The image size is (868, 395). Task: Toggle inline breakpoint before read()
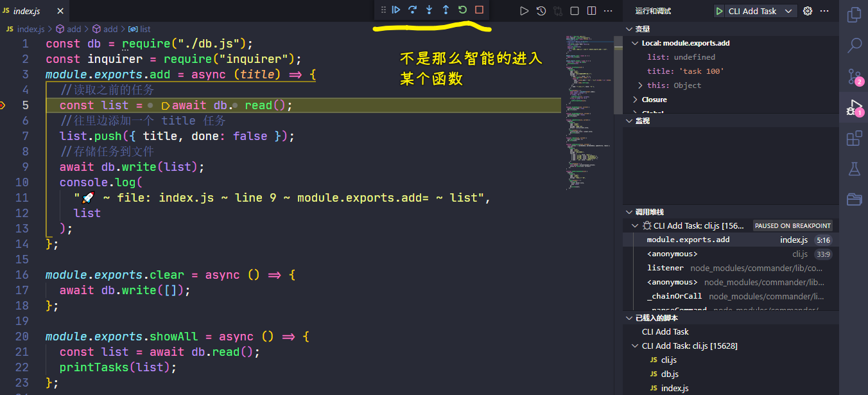point(235,105)
